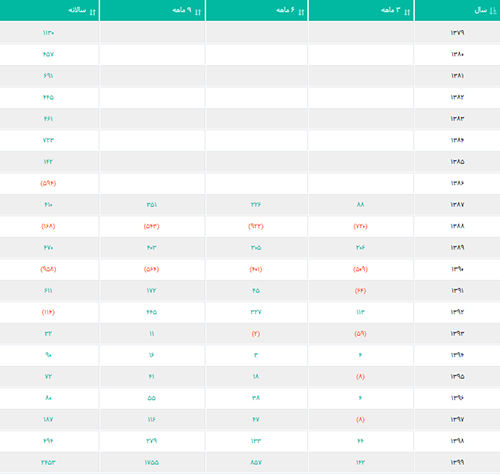The height and width of the screenshot is (474, 500).
Task: Click the ۶ ماهه header label
Action: [285, 10]
